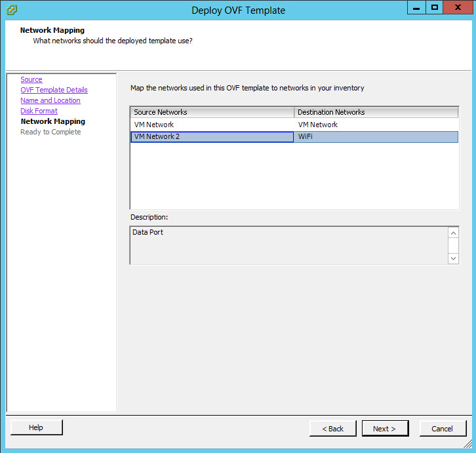Minimize the Deploy OVF Template window
This screenshot has width=476, height=453.
[x=416, y=8]
